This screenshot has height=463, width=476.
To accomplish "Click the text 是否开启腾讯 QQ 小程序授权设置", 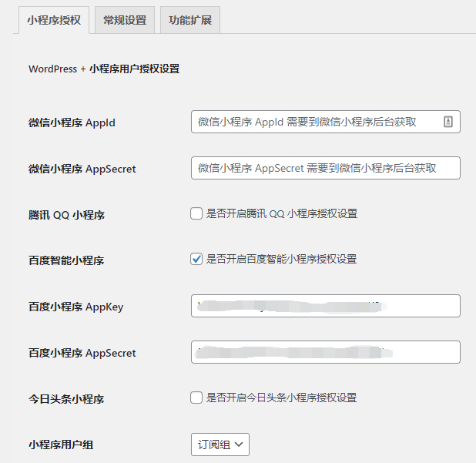I will 282,213.
